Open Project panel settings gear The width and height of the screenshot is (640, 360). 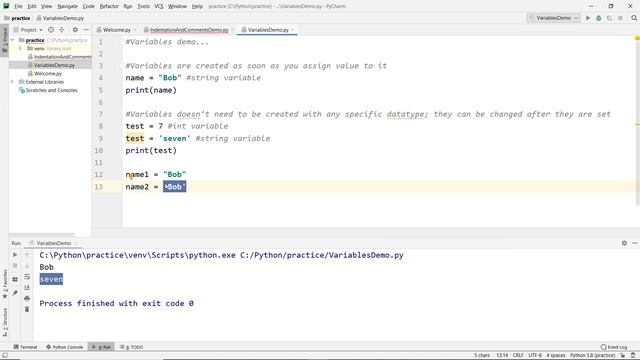(x=75, y=30)
